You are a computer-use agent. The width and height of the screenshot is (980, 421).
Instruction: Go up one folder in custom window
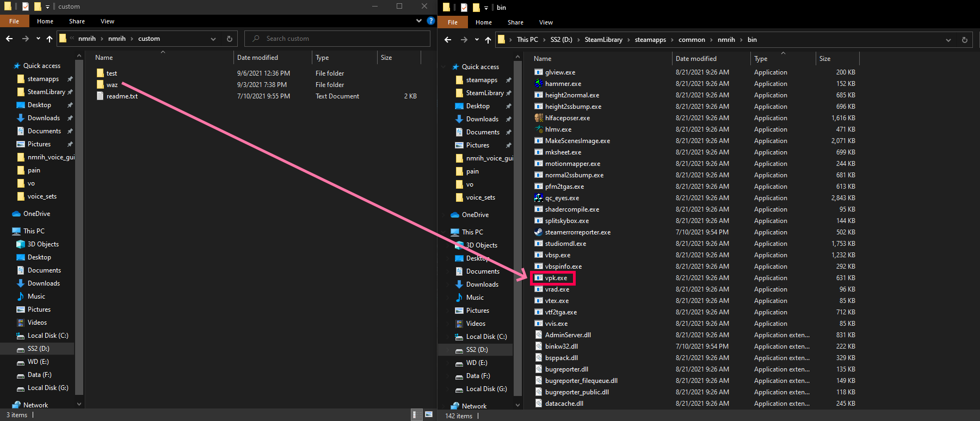pos(50,39)
